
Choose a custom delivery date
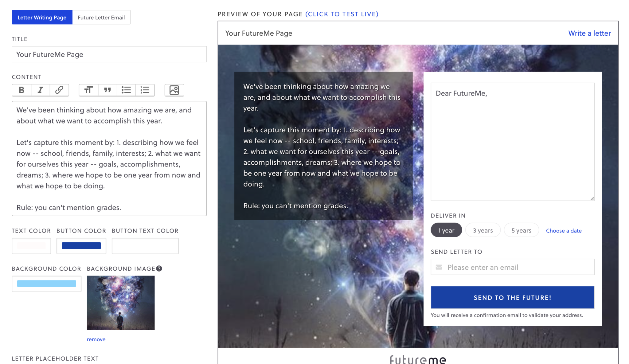[564, 230]
